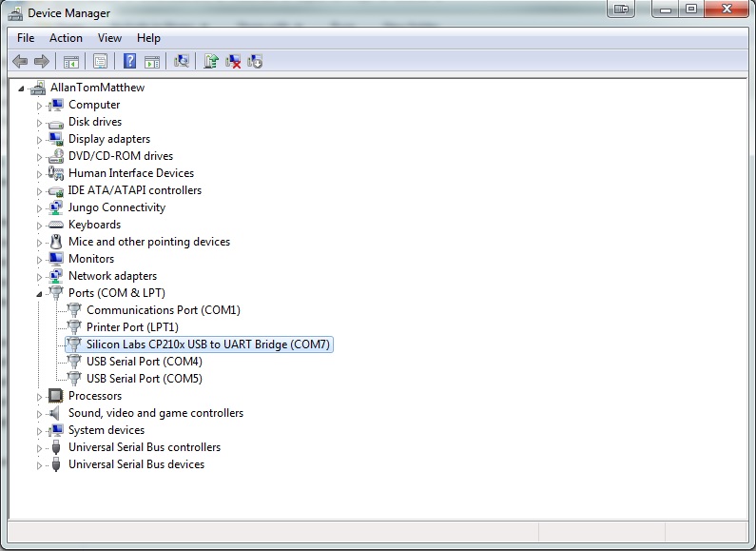Select USB Serial Port (COM5)
The width and height of the screenshot is (756, 551).
[x=145, y=378]
